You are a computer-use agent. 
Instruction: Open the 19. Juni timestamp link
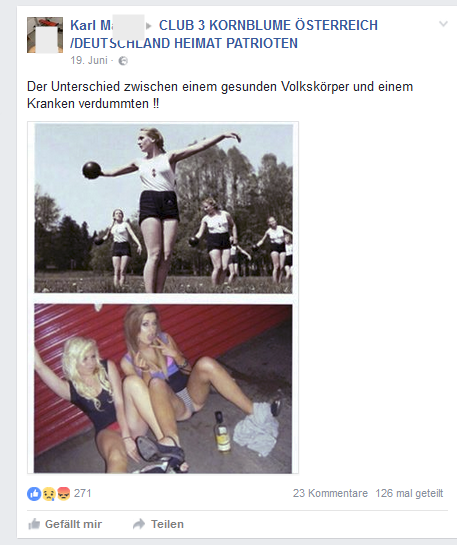pos(89,60)
